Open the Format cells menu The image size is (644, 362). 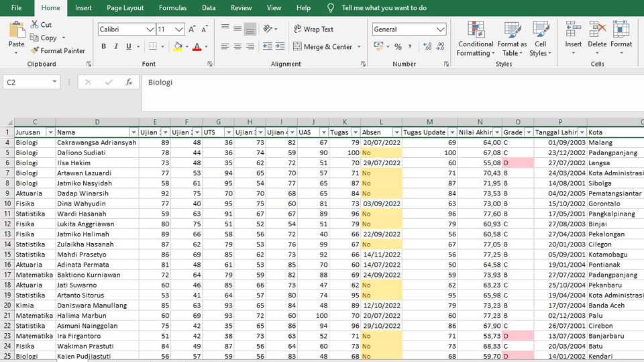pos(621,39)
